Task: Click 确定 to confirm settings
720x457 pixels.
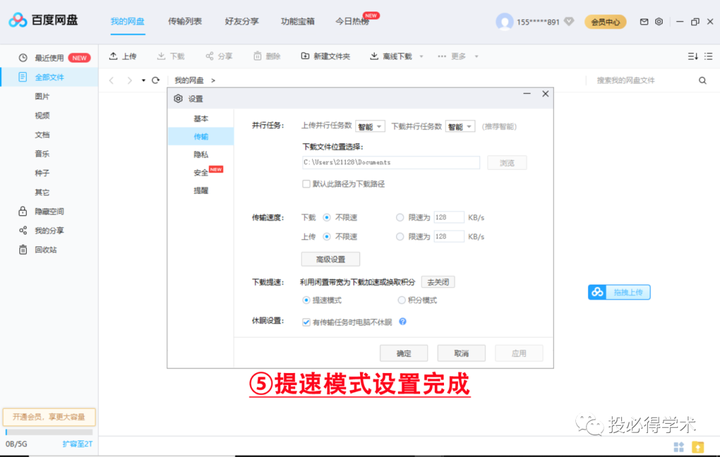Action: [x=404, y=353]
